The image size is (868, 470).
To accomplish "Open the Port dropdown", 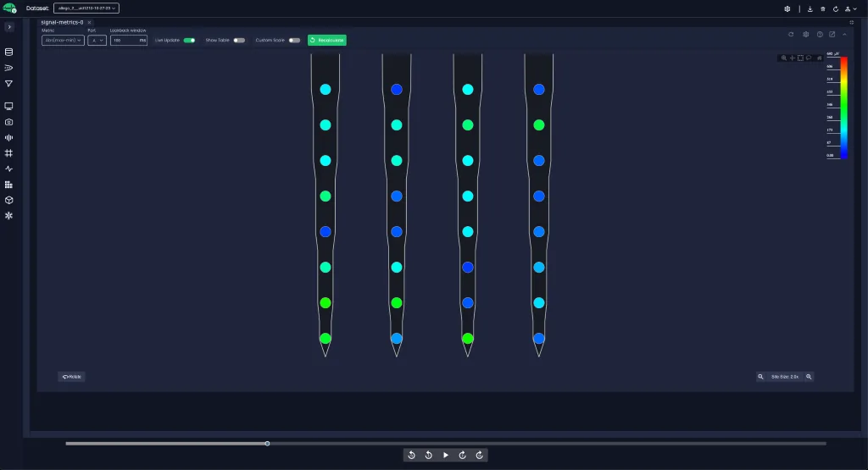I will 97,41.
